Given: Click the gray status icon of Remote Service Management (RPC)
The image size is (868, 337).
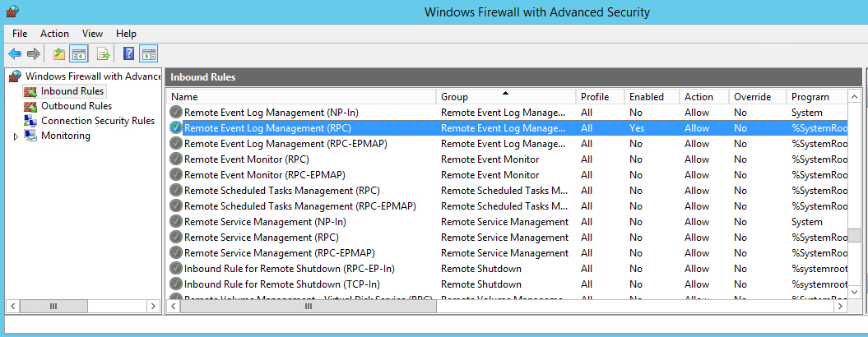Looking at the screenshot, I should [x=176, y=238].
